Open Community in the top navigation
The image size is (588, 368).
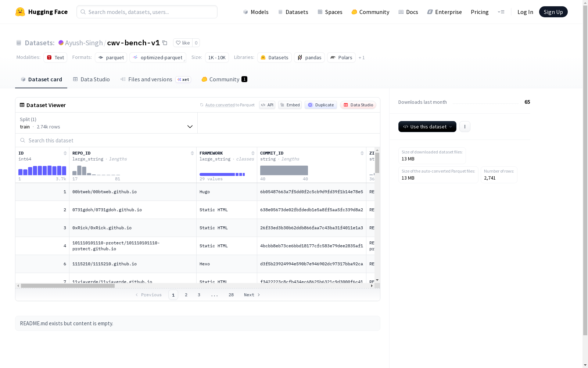pyautogui.click(x=370, y=12)
